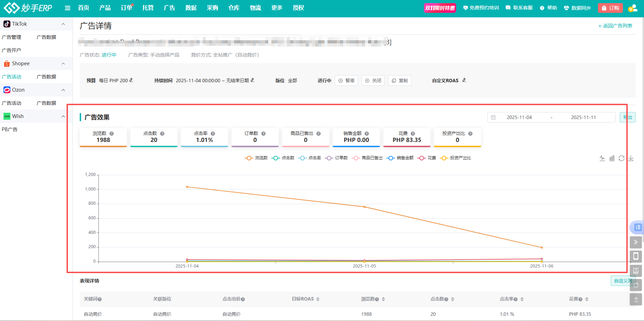Screen dimensions: 644x321
Task: Click the translate 译 floating icon
Action: 637,227
